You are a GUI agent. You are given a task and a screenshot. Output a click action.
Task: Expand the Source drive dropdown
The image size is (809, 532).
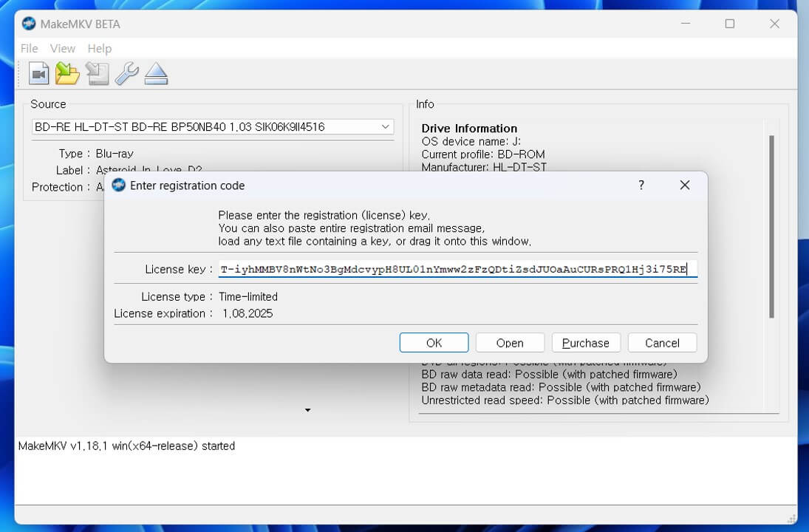[385, 127]
